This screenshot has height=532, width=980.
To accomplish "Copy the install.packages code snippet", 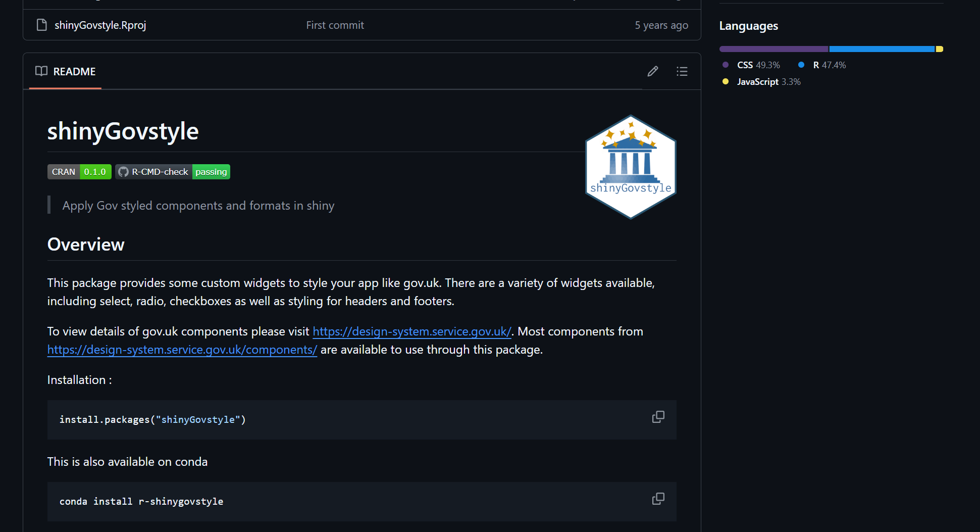I will (658, 417).
